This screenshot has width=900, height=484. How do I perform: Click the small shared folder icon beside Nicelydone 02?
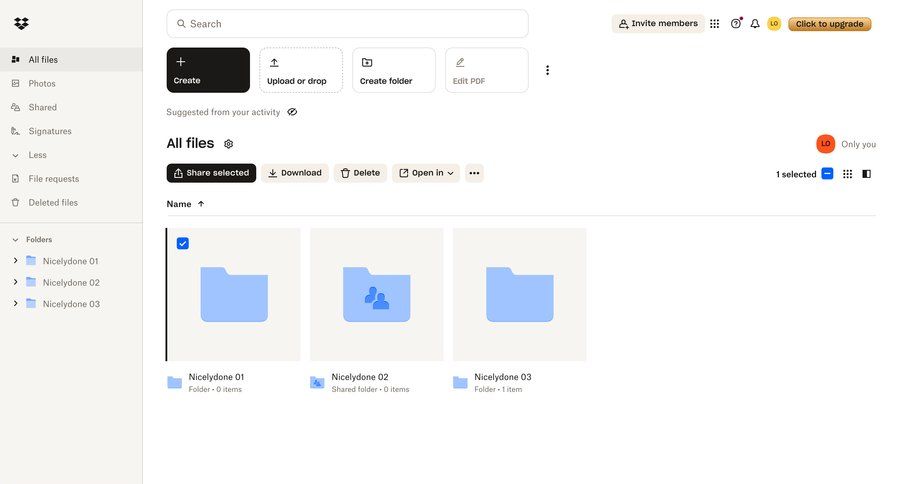point(317,382)
